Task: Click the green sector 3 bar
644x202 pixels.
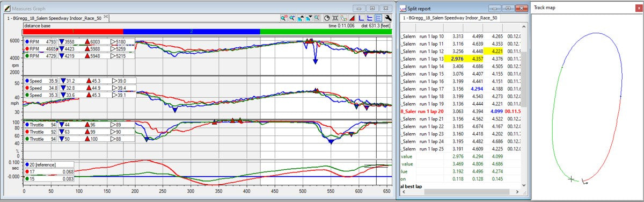Action: point(326,32)
